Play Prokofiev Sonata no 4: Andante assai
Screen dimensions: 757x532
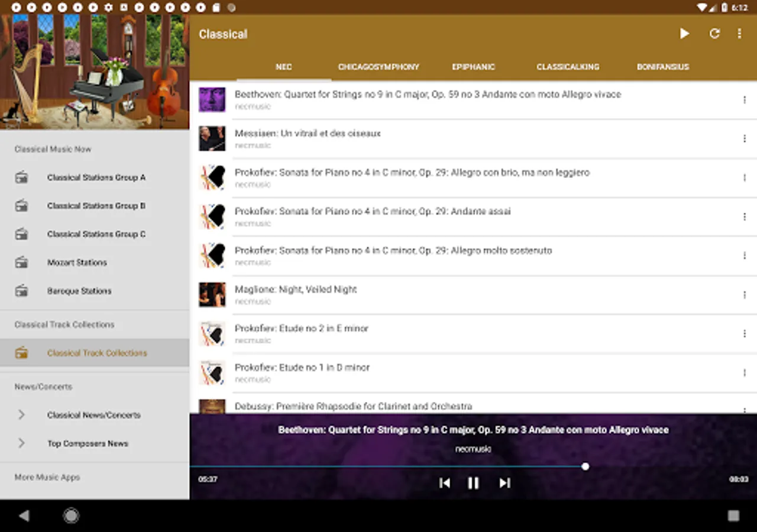(473, 217)
